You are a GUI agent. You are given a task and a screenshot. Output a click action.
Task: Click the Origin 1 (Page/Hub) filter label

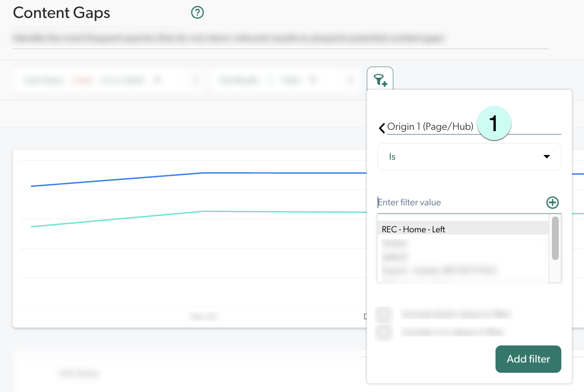point(430,126)
